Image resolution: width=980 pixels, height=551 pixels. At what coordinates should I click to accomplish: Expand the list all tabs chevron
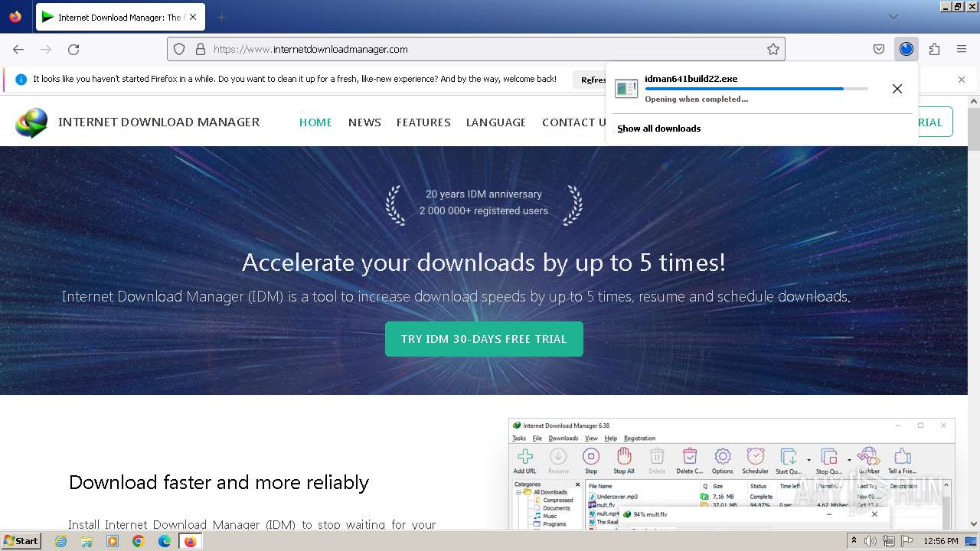point(893,17)
